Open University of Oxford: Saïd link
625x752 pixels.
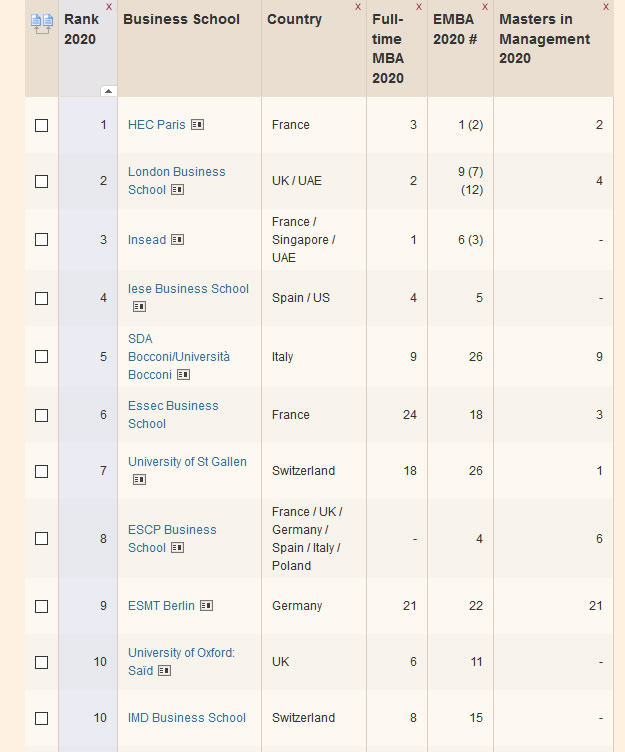tap(181, 662)
